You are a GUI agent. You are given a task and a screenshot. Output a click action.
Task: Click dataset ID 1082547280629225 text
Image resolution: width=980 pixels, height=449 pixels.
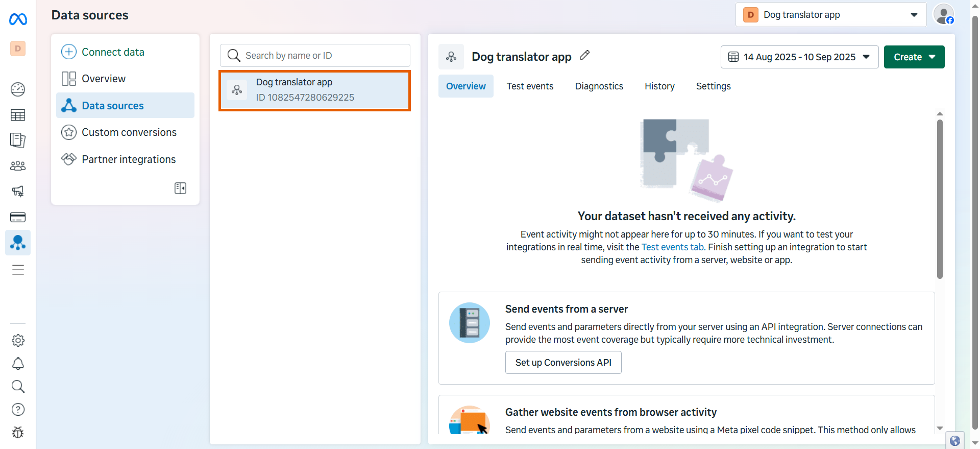[305, 97]
